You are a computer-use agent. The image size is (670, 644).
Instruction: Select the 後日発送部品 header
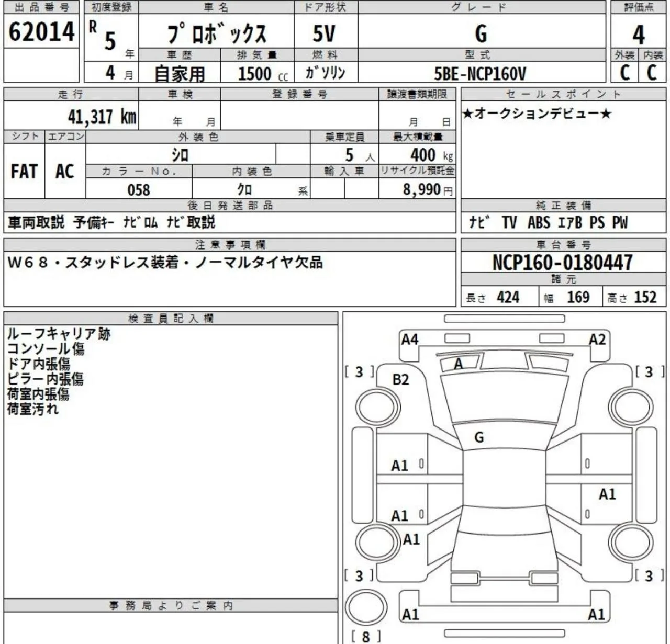click(x=230, y=205)
